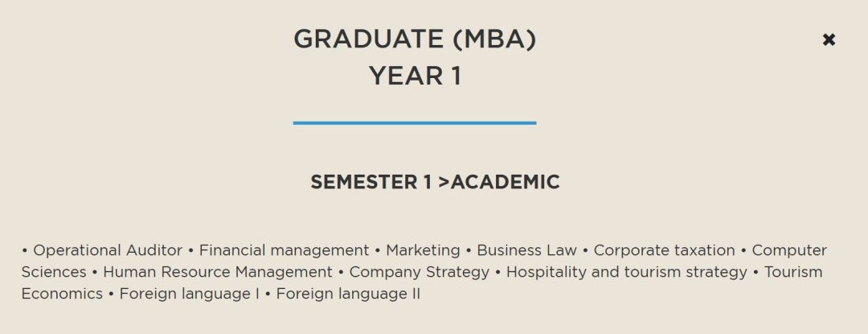Image resolution: width=868 pixels, height=334 pixels.
Task: Click the Financial management course
Action: [284, 251]
